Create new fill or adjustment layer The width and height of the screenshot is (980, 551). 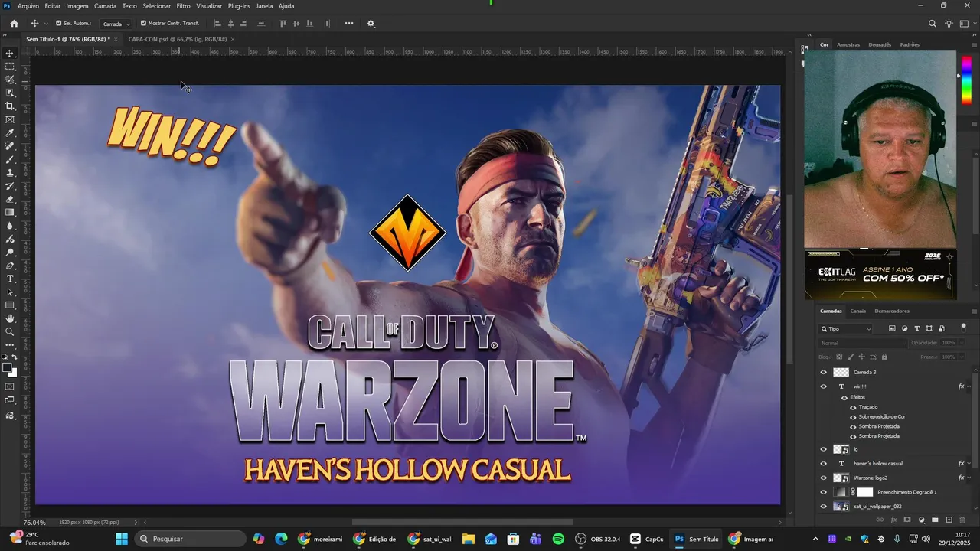(921, 520)
